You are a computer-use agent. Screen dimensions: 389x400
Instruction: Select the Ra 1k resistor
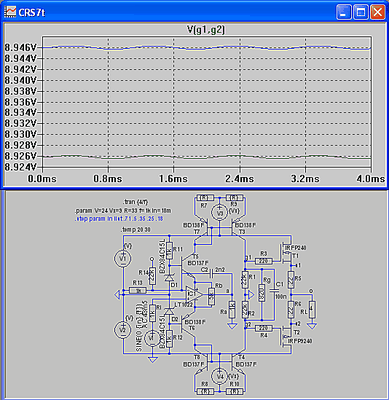(x=232, y=309)
